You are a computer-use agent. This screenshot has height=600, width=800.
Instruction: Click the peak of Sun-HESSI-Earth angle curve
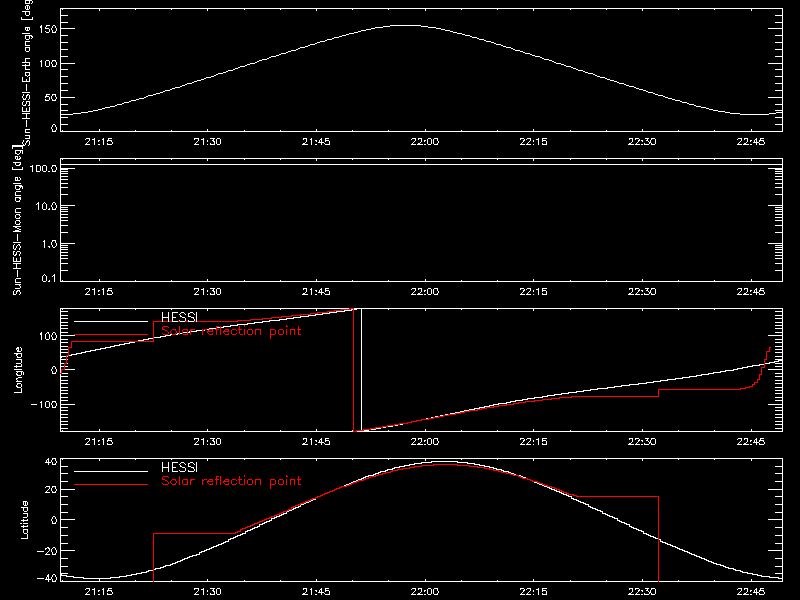point(408,26)
